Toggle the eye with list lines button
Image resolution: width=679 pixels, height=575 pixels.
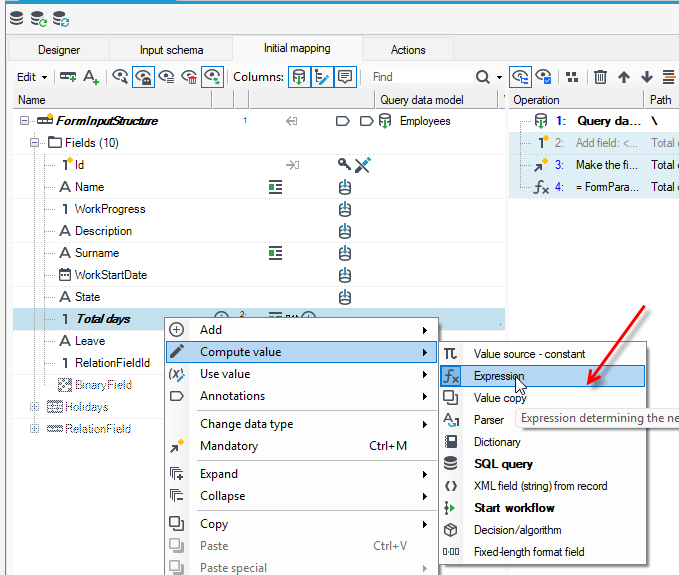(x=166, y=77)
